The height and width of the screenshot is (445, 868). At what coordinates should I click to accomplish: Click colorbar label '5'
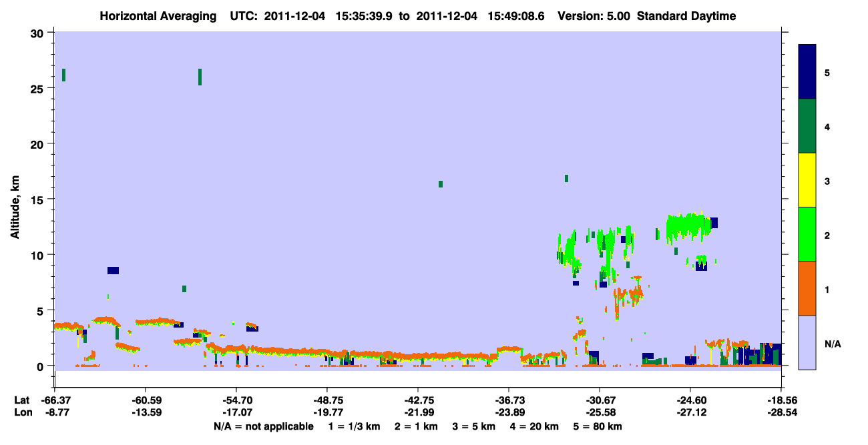pyautogui.click(x=827, y=72)
